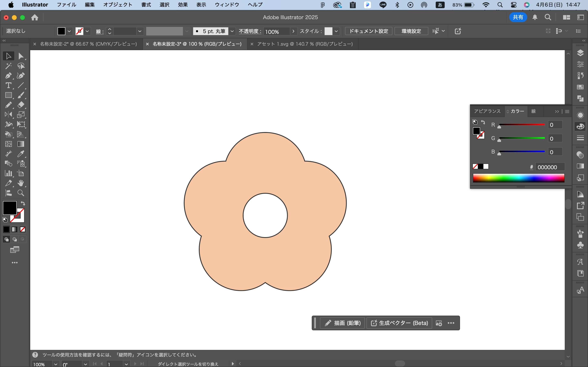588x367 pixels.
Task: Select the Eyedropper tool
Action: pos(21,154)
